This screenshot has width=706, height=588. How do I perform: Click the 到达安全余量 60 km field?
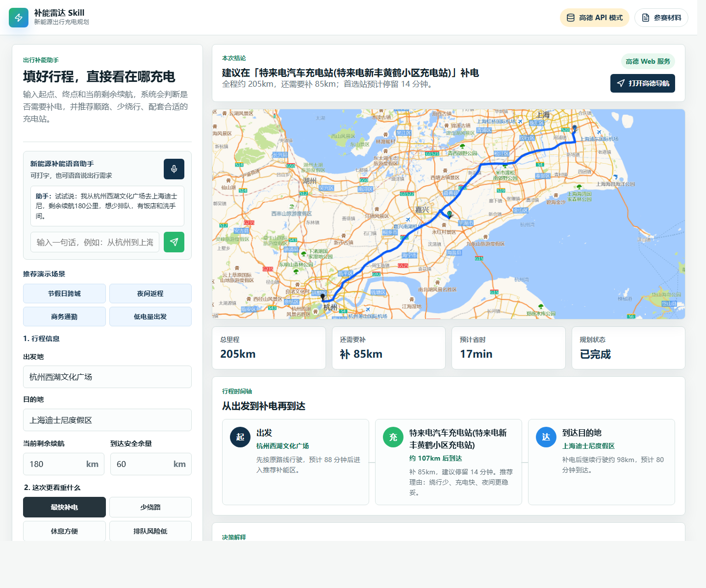151,464
